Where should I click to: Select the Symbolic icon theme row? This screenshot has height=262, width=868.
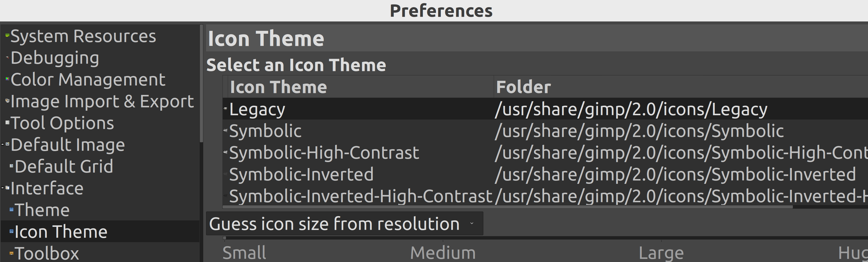coord(265,131)
